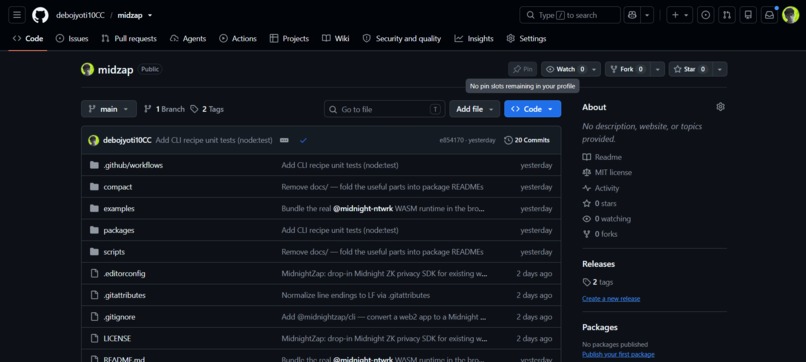Open the debojyoti10CC owner breadcrumb link

pos(80,15)
